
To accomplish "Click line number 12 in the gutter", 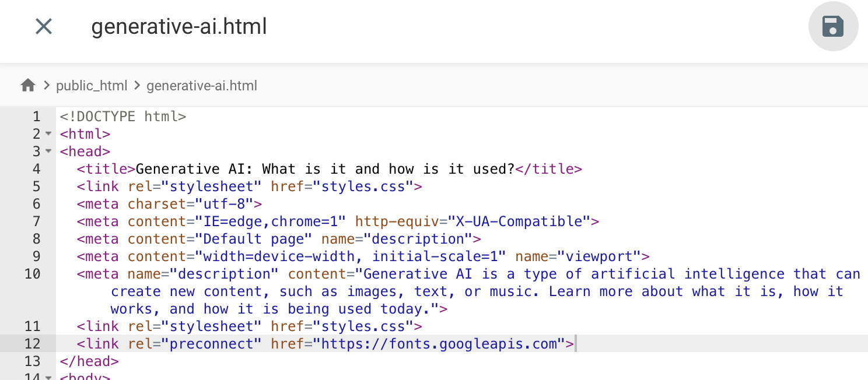I will tap(33, 344).
